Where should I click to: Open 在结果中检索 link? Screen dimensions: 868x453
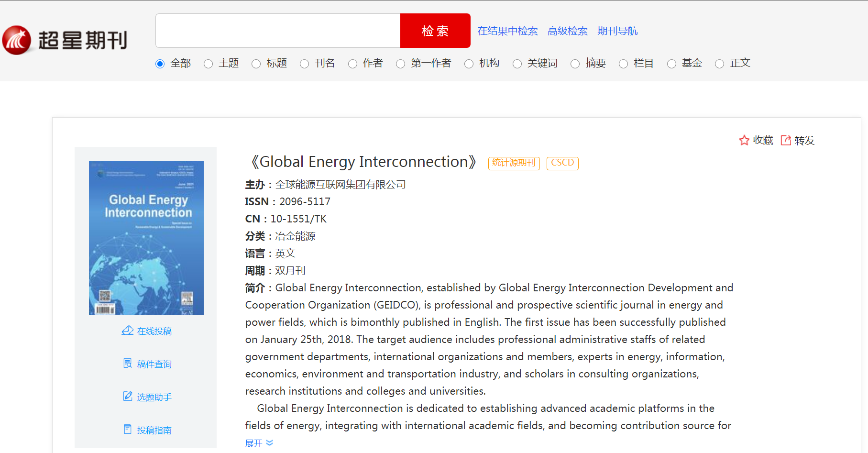[x=507, y=31]
